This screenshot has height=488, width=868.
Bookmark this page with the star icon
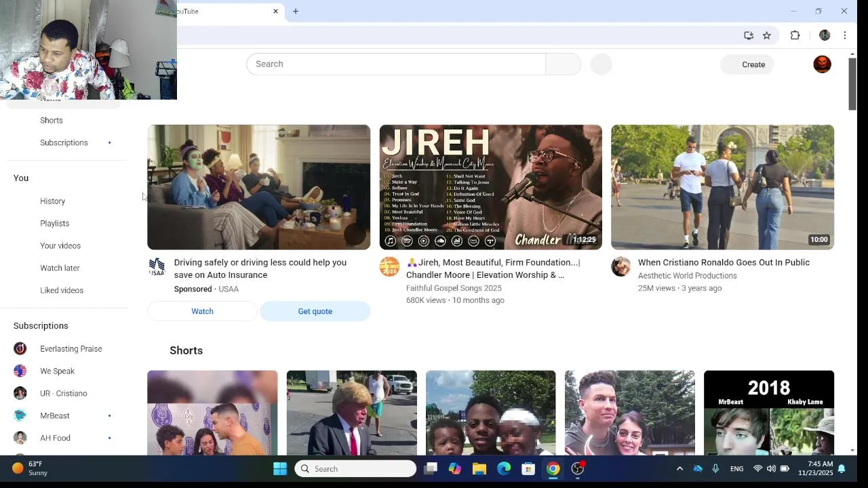click(766, 35)
